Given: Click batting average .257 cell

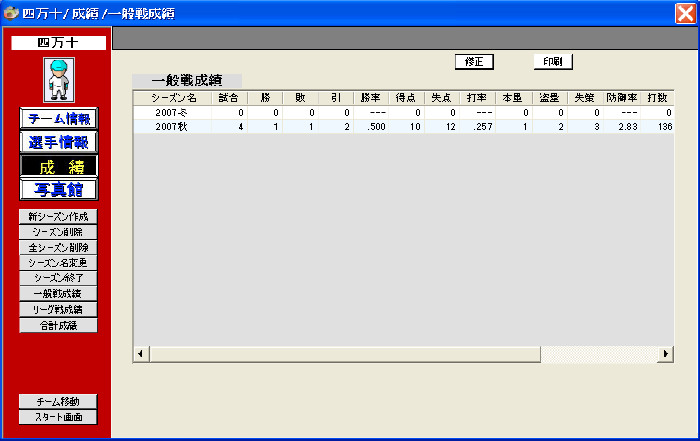Looking at the screenshot, I should (x=478, y=126).
